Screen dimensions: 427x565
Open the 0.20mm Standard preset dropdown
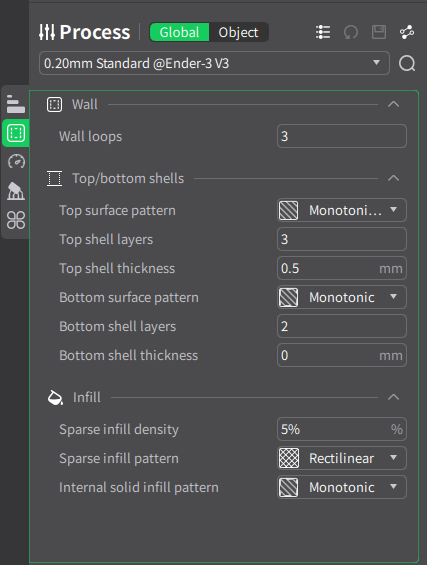214,63
